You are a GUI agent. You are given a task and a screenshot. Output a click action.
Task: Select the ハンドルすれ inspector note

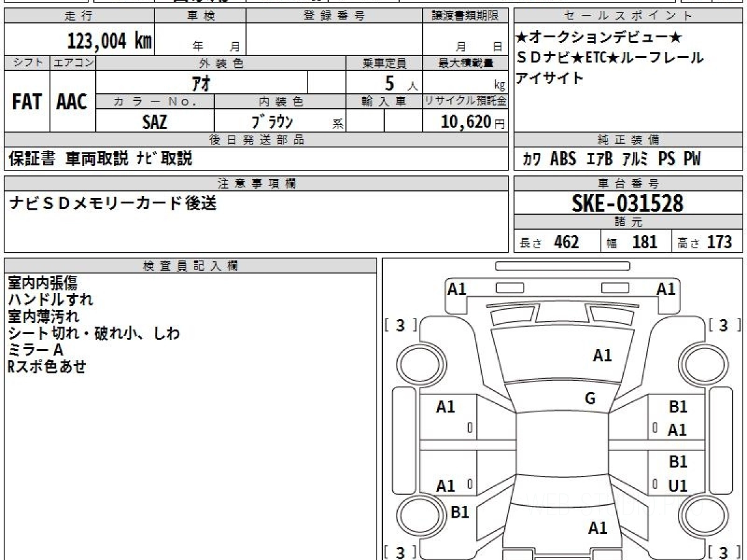50,300
